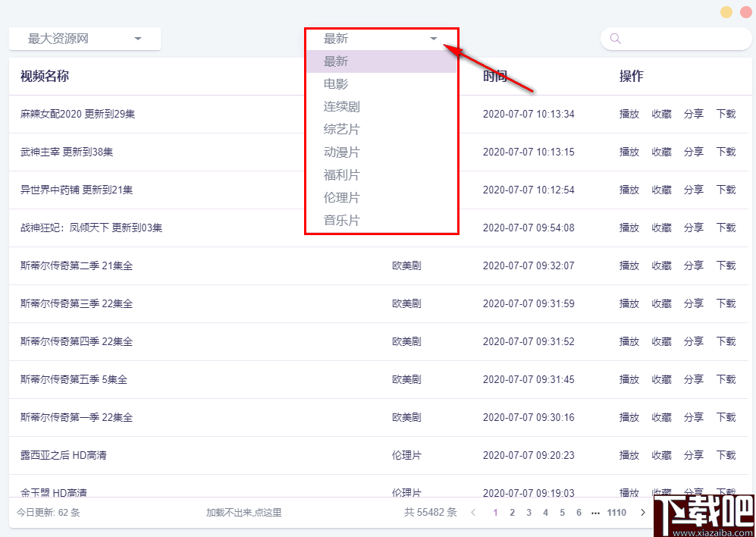The width and height of the screenshot is (756, 537).
Task: Open the 最新 sorting dropdown arrow
Action: [433, 38]
